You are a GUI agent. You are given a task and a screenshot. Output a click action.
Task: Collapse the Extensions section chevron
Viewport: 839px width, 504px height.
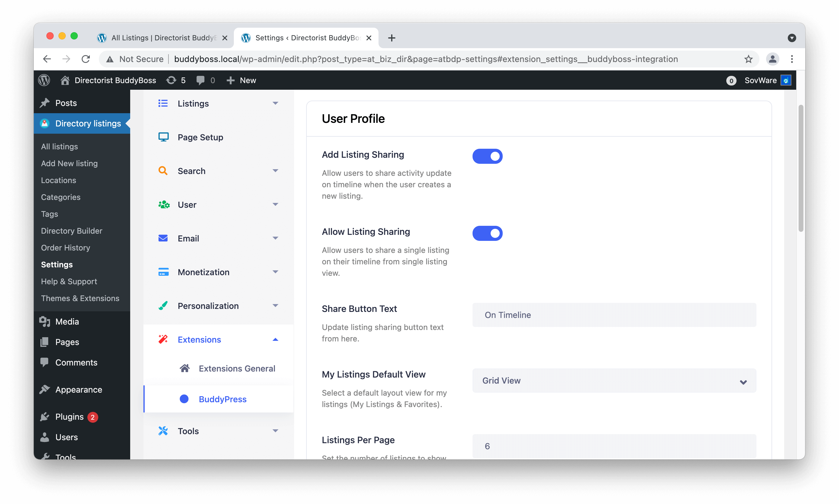275,339
